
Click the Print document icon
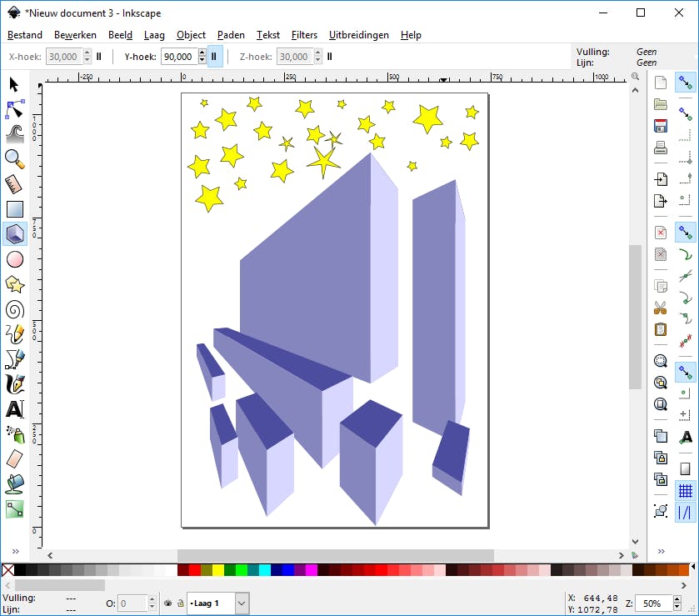point(661,148)
